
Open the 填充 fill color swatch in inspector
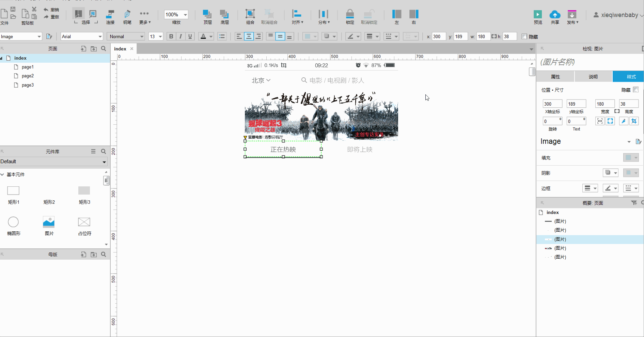(631, 157)
